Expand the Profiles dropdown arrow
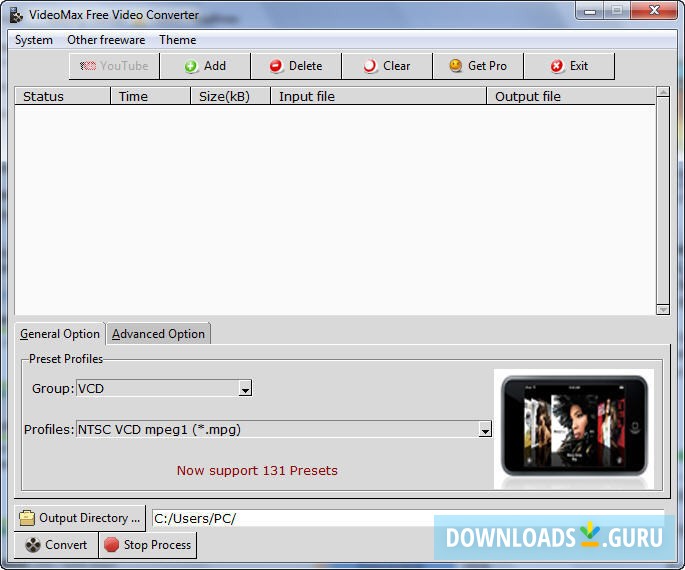The width and height of the screenshot is (685, 570). (x=485, y=429)
